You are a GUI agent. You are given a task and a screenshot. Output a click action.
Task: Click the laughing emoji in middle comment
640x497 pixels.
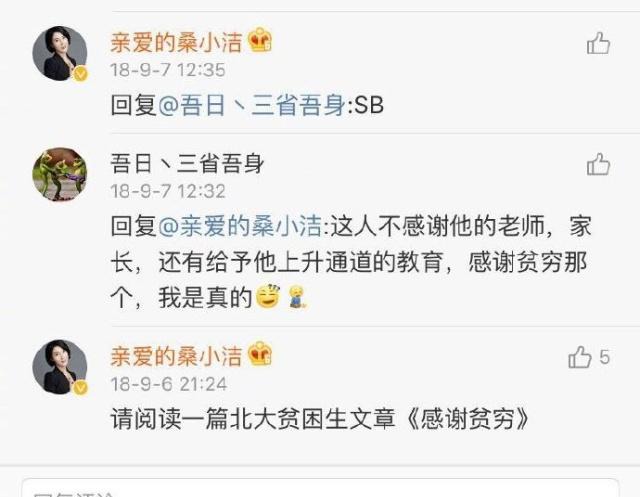[268, 297]
